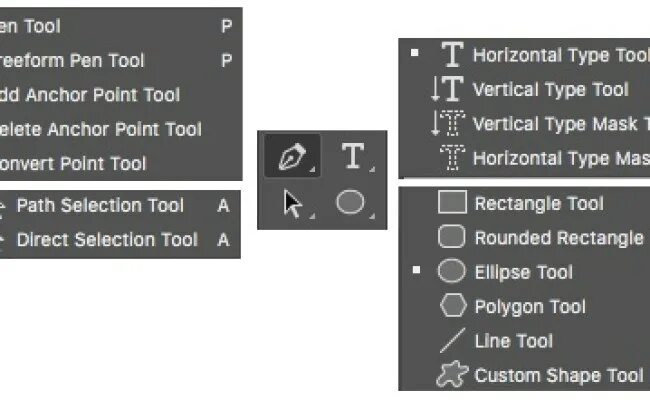Select the Ellipse shape toolbar icon
Image resolution: width=650 pixels, height=400 pixels.
350,203
